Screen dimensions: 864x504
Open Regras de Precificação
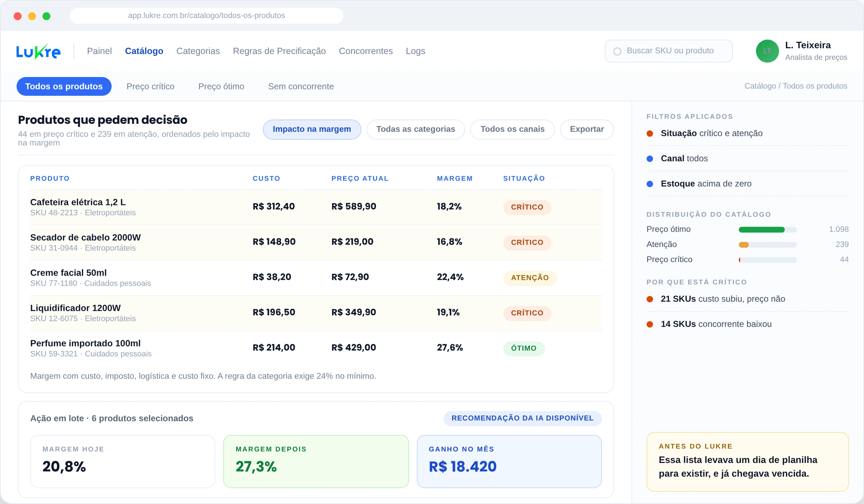pos(279,51)
